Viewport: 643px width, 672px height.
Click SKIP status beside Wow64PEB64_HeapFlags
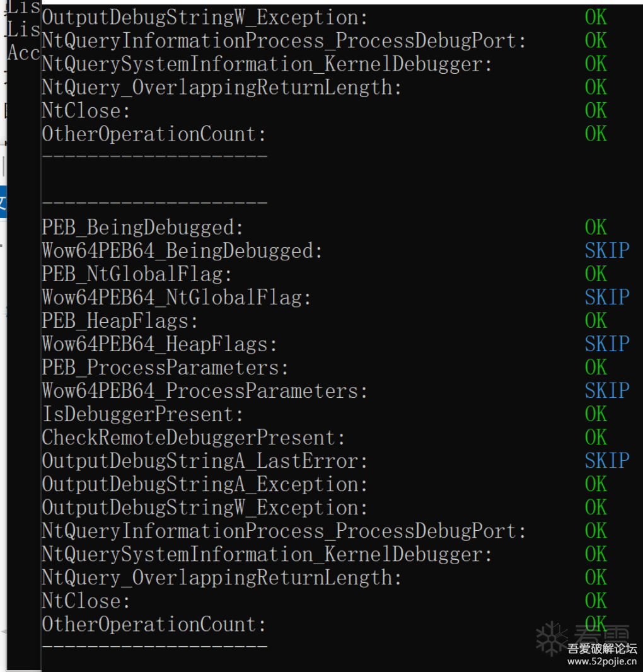point(607,344)
